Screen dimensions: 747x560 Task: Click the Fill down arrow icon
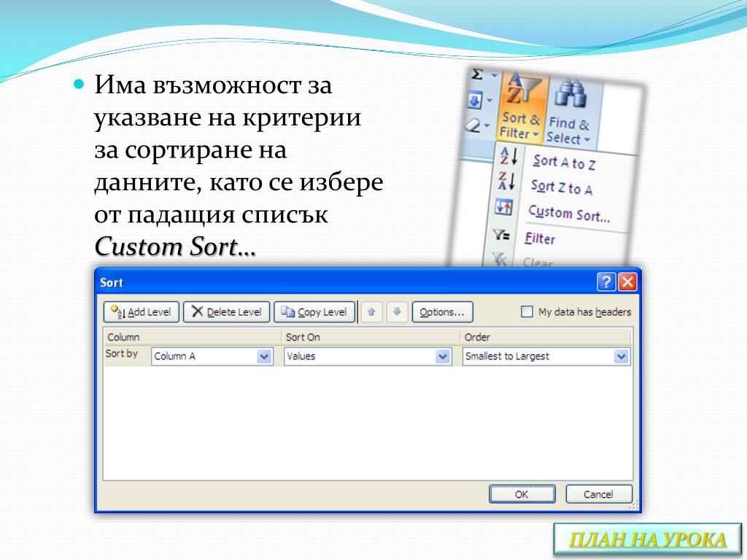(x=476, y=99)
